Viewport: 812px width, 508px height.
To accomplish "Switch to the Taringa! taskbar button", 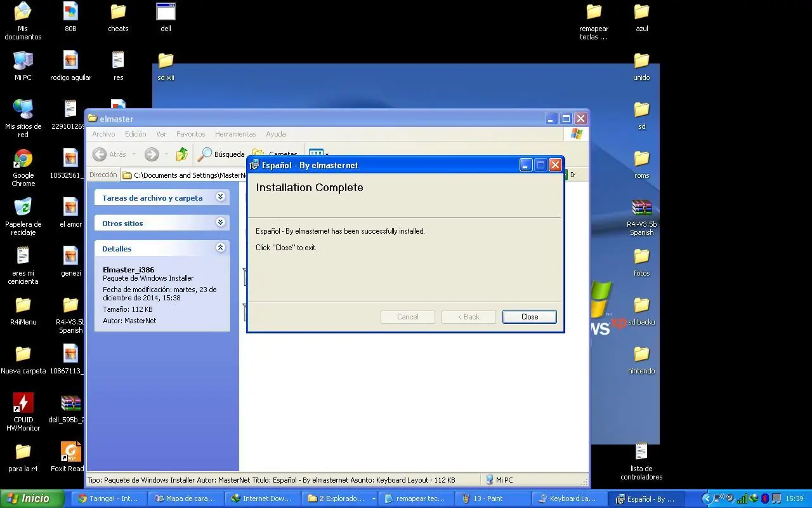I will 108,498.
